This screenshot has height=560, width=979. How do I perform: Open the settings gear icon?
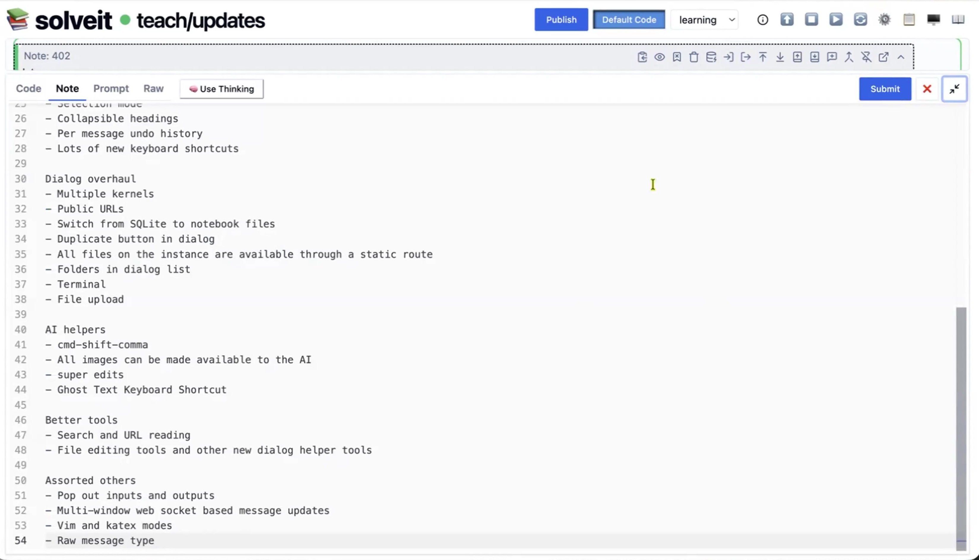click(x=884, y=20)
